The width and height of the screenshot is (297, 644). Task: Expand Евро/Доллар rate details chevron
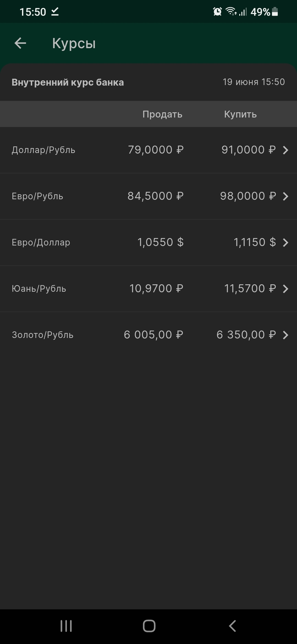285,242
